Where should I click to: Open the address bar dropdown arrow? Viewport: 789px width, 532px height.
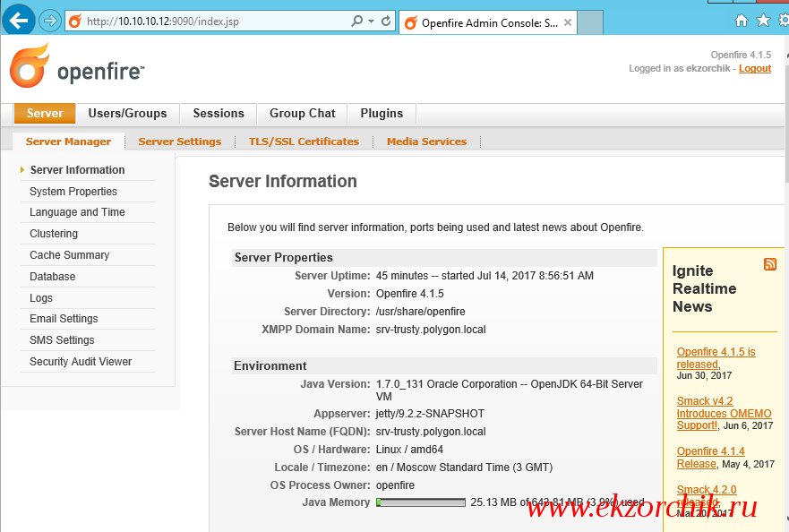click(x=372, y=21)
